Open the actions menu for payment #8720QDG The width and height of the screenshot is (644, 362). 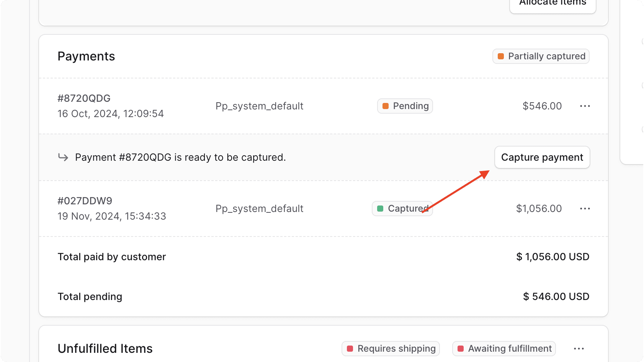tap(585, 106)
